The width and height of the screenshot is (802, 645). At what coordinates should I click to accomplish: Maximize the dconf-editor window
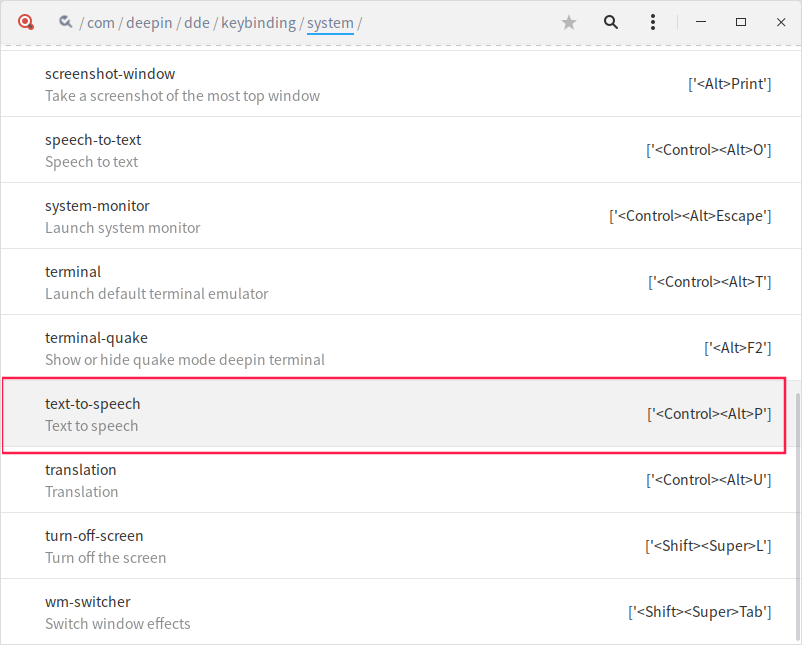click(741, 22)
